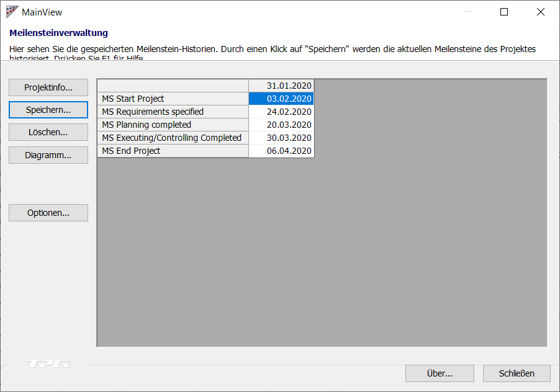Screen dimensions: 560x392
Task: Select the MS Executing/Controlling Completed row
Action: (x=173, y=138)
